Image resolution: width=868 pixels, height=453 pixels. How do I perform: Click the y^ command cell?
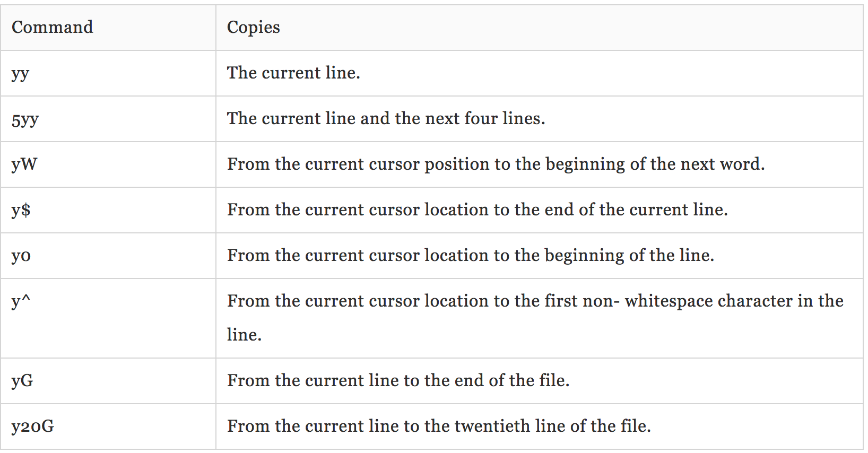[21, 301]
